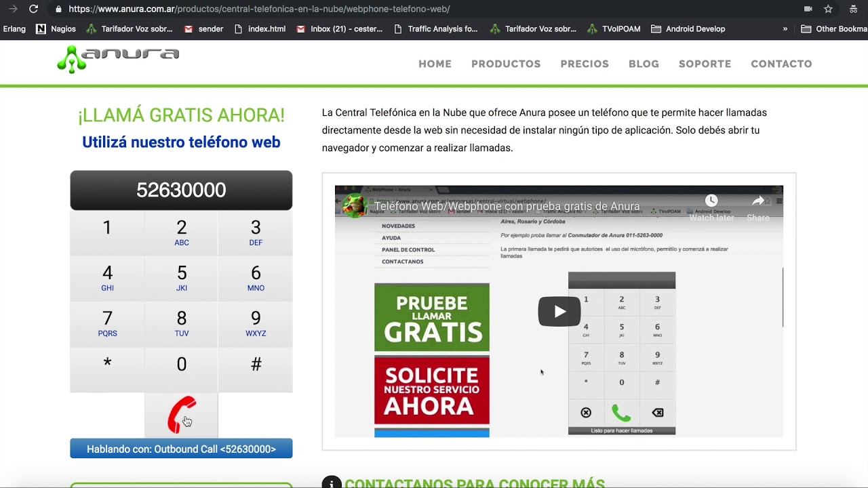Open the index.html bookmark
Image resolution: width=868 pixels, height=488 pixels.
click(260, 29)
